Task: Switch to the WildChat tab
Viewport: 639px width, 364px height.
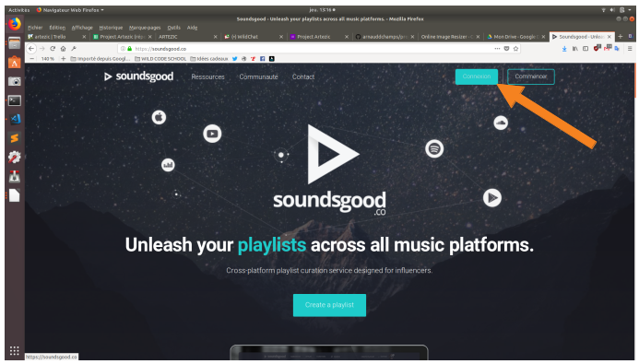Action: 253,37
